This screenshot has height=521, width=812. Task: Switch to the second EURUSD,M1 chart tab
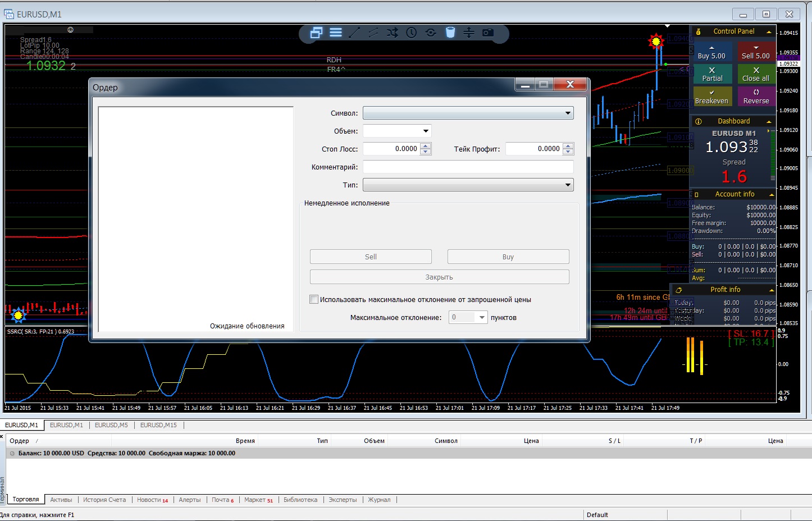(66, 425)
